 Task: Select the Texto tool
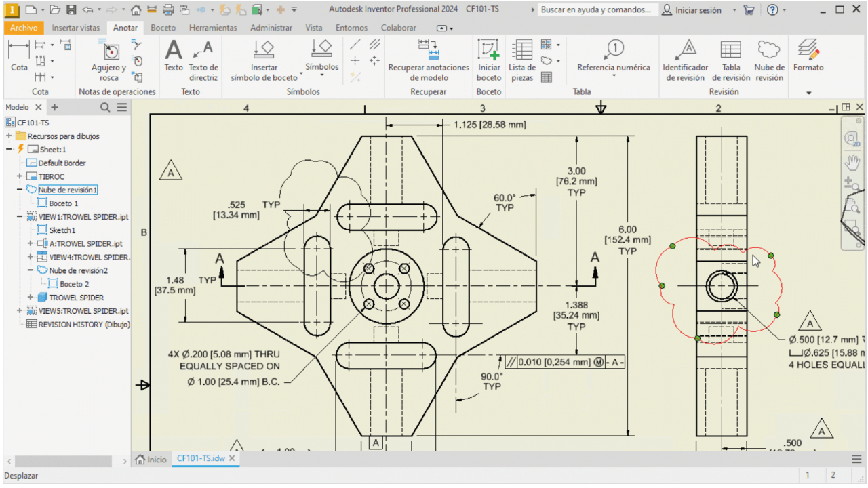point(174,55)
